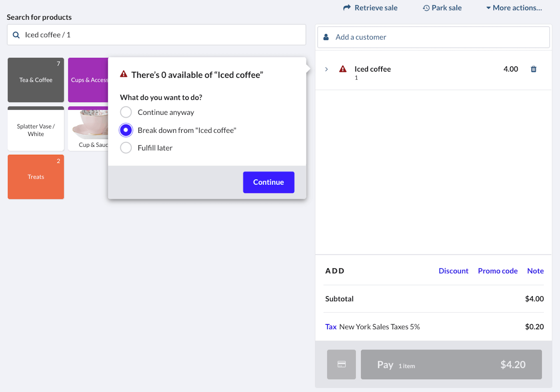Viewport: 560px width, 392px height.
Task: Select Break down from "Iced coffee" option
Action: click(126, 130)
